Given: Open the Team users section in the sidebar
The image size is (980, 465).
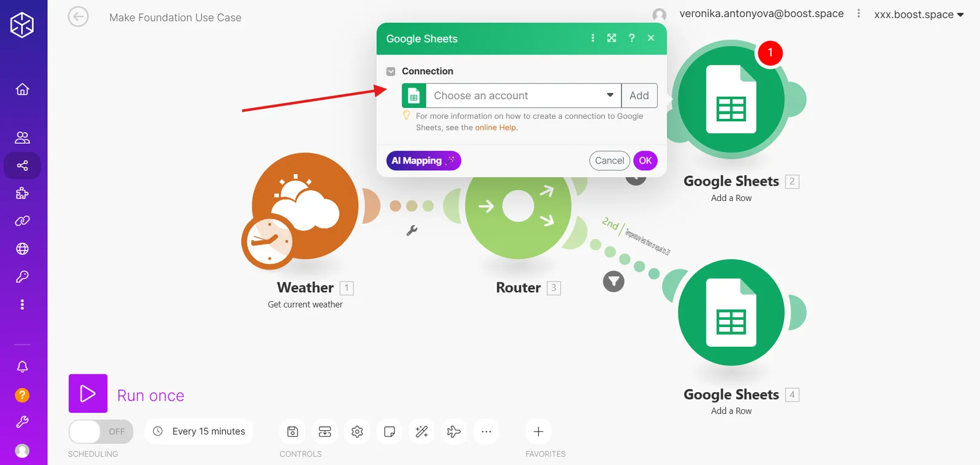Looking at the screenshot, I should tap(23, 137).
